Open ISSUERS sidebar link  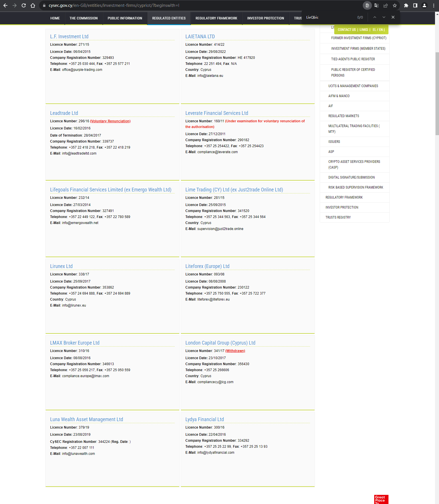334,142
